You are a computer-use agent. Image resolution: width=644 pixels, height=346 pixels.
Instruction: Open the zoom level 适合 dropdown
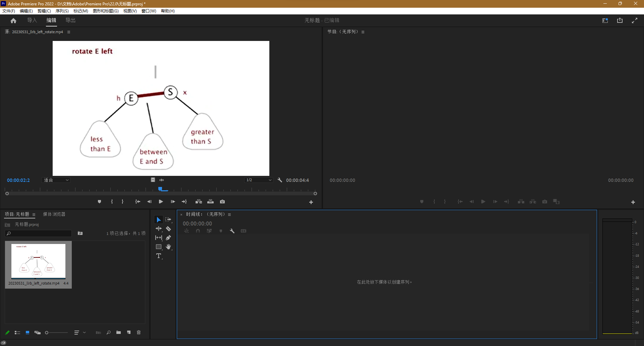tap(56, 180)
